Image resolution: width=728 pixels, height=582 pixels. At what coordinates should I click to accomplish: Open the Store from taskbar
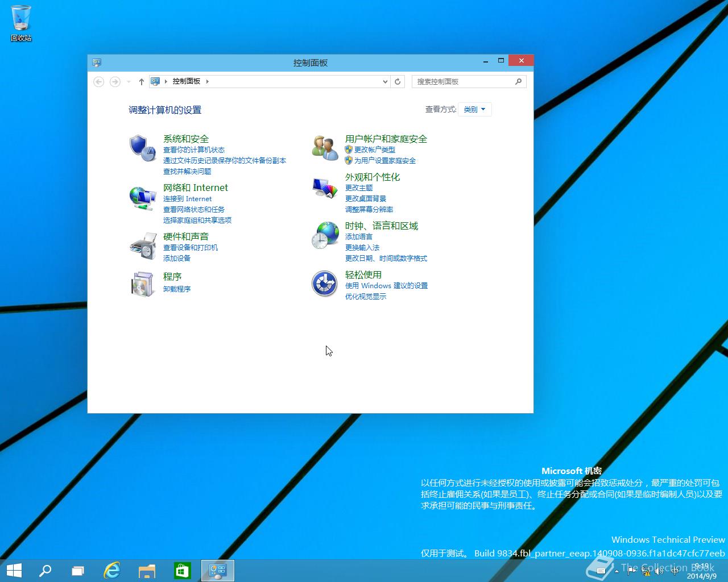pos(182,571)
